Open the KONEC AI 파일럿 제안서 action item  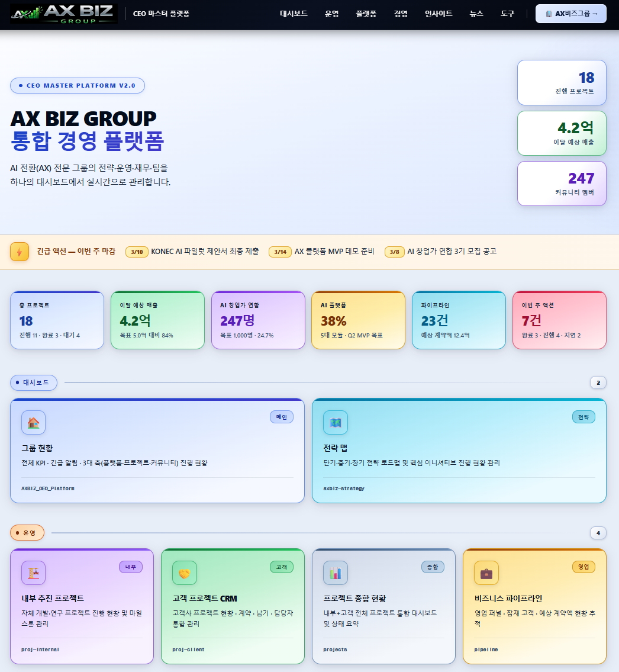click(x=205, y=251)
